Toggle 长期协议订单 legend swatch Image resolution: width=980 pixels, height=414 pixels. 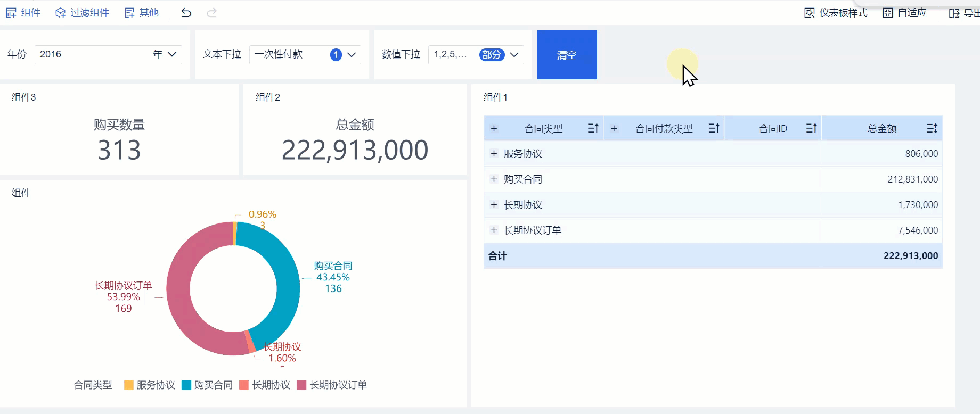301,385
